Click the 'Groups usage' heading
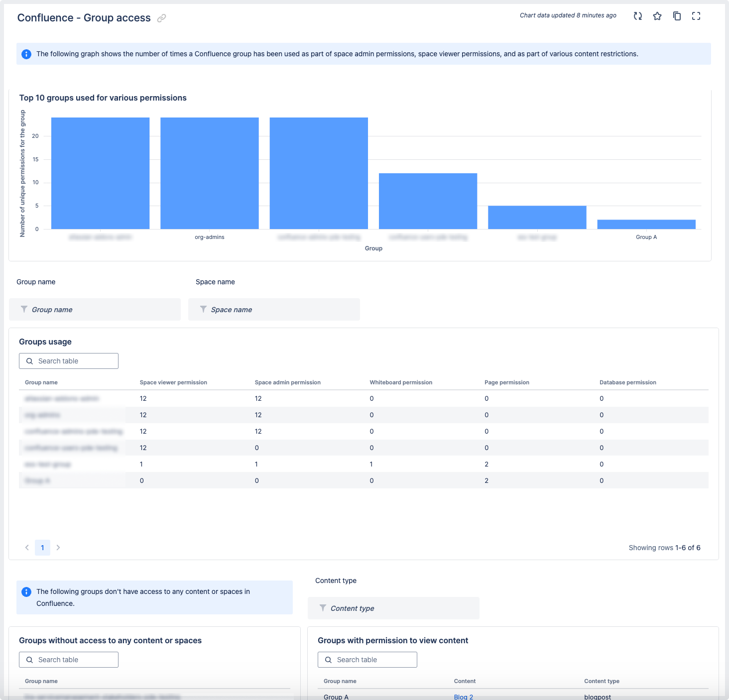The image size is (729, 700). (x=45, y=342)
